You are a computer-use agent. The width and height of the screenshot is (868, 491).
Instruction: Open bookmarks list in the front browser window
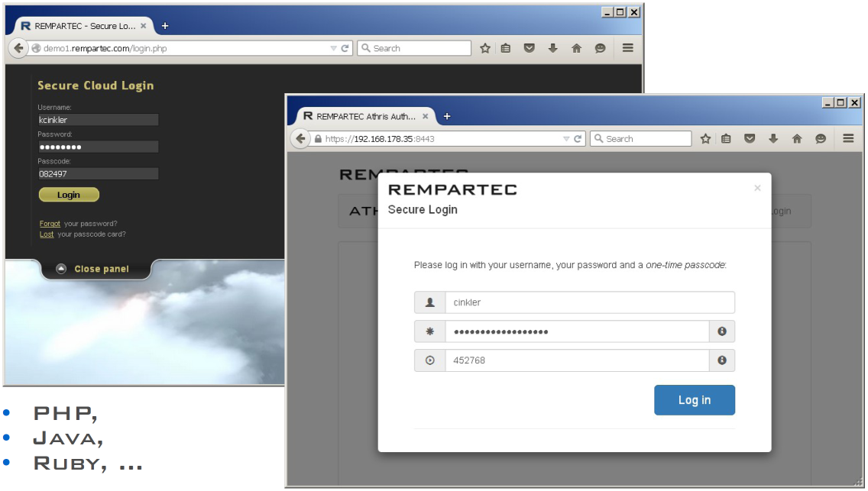[726, 139]
